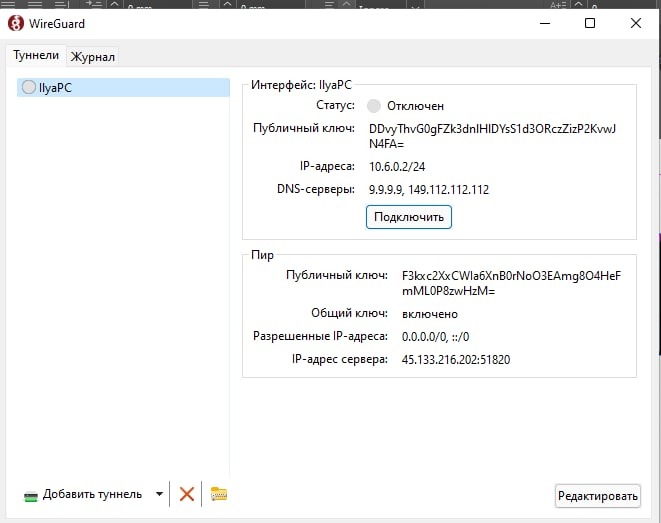Click the interface public key DDvyThvG0g...
This screenshot has height=523, width=661.
pyautogui.click(x=492, y=136)
